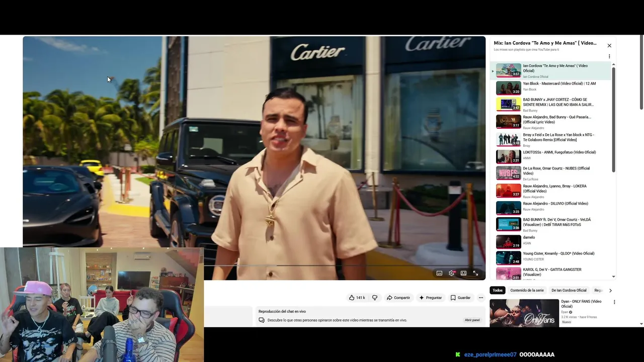Open the Dyan ONLY FANS video thumbnail
The width and height of the screenshot is (644, 362).
pos(524,313)
